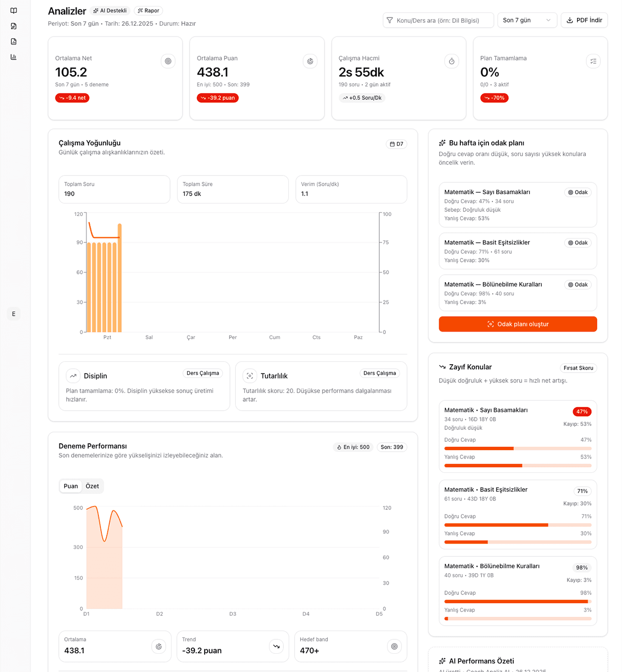The width and height of the screenshot is (622, 672).
Task: Open the Fırsat Skoru selector in Zayıf Konular
Action: pyautogui.click(x=578, y=368)
